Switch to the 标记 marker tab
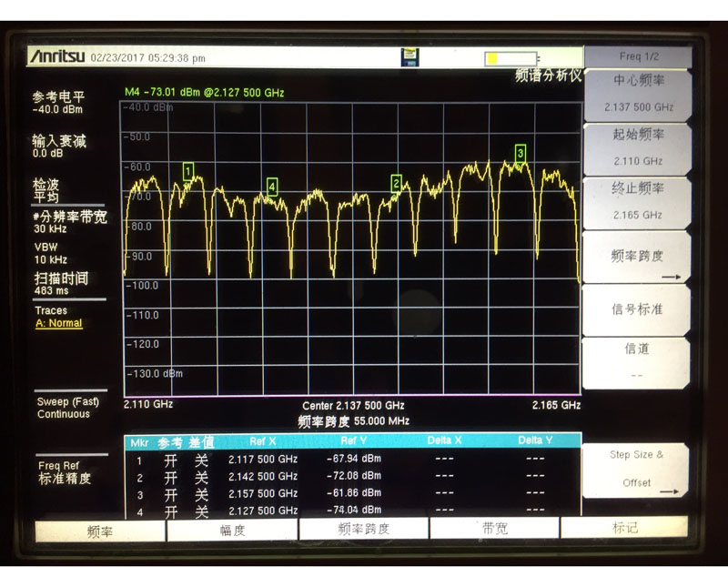The height and width of the screenshot is (587, 728). pos(624,528)
